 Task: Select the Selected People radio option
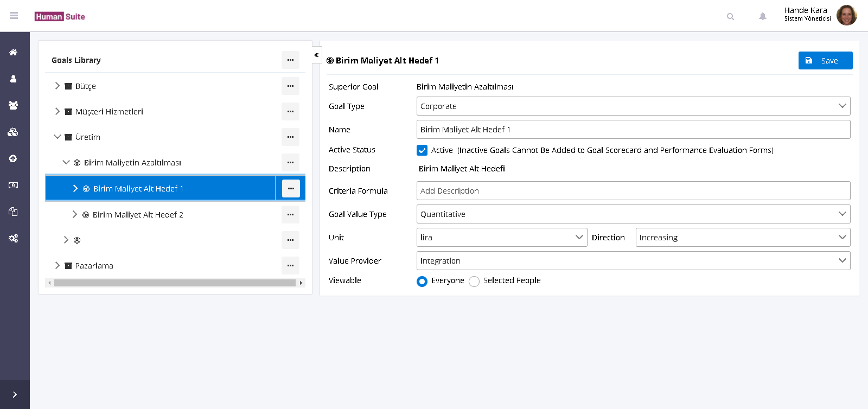point(474,281)
